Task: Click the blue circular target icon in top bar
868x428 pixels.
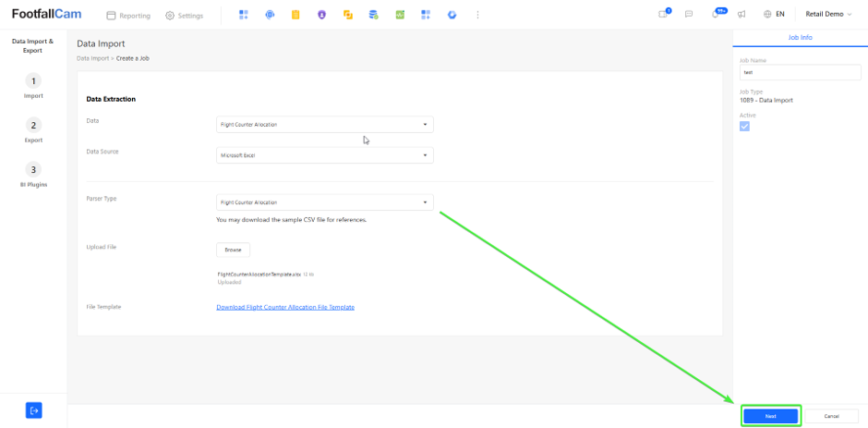Action: [x=270, y=15]
